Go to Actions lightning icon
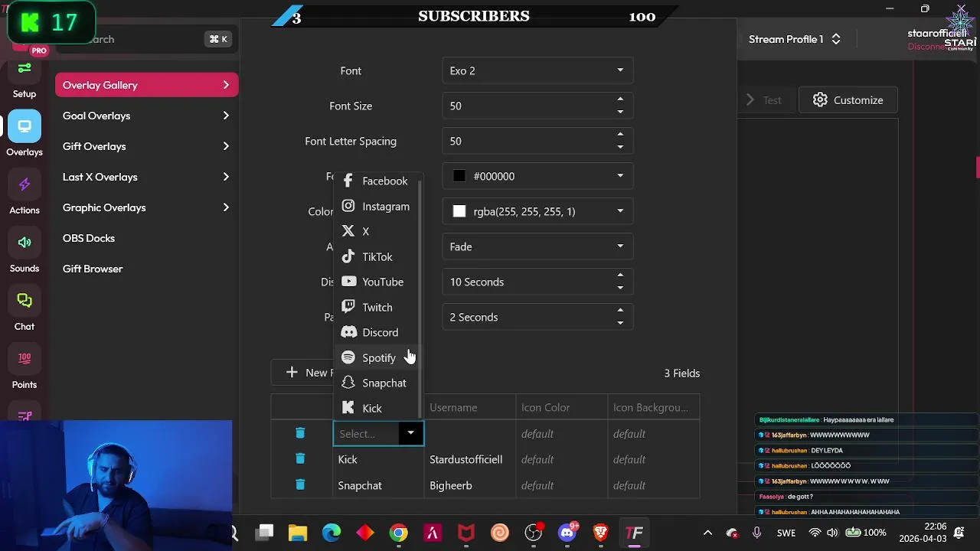This screenshot has width=980, height=551. [24, 184]
